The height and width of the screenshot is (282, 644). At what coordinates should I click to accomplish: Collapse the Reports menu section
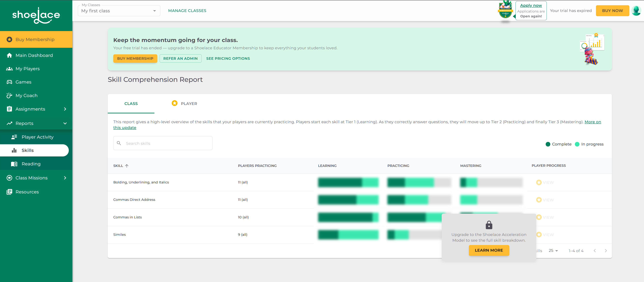(65, 123)
